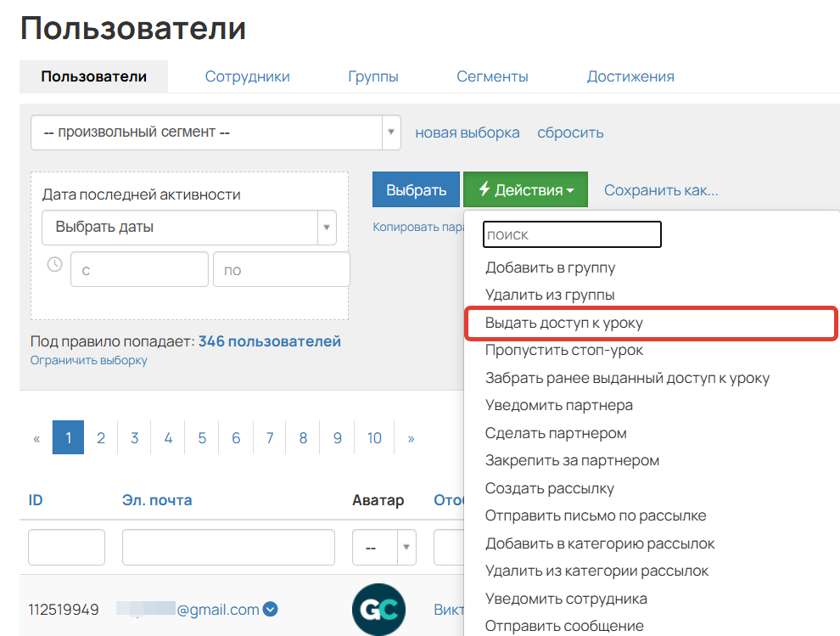This screenshot has width=840, height=636.
Task: Open the 'произвольный сегмент' combo box
Action: [x=216, y=132]
